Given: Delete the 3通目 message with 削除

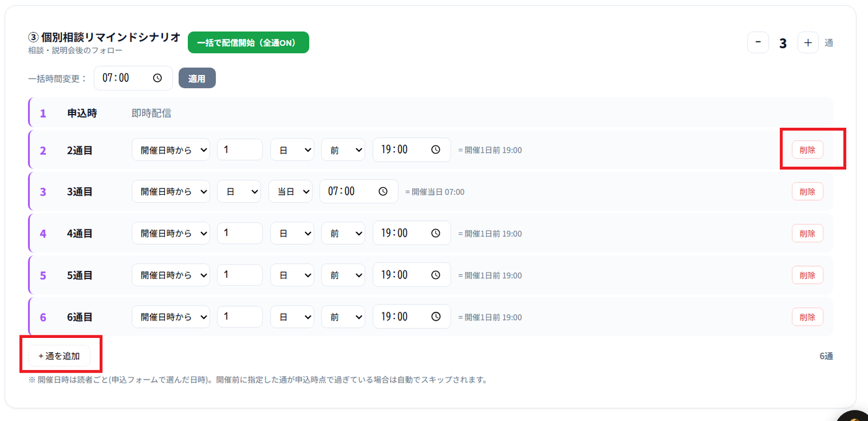Looking at the screenshot, I should pos(807,192).
